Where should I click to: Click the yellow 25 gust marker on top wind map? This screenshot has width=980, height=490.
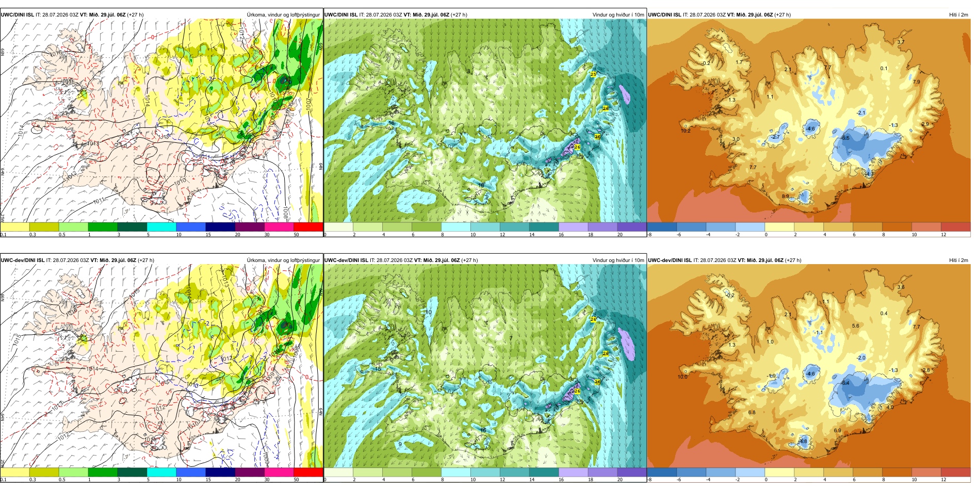pyautogui.click(x=593, y=74)
